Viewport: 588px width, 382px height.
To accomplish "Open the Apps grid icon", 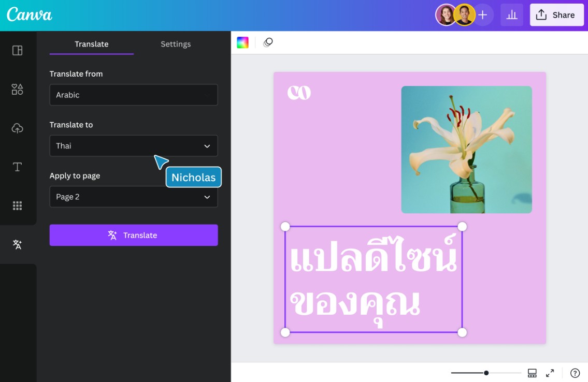I will click(17, 205).
